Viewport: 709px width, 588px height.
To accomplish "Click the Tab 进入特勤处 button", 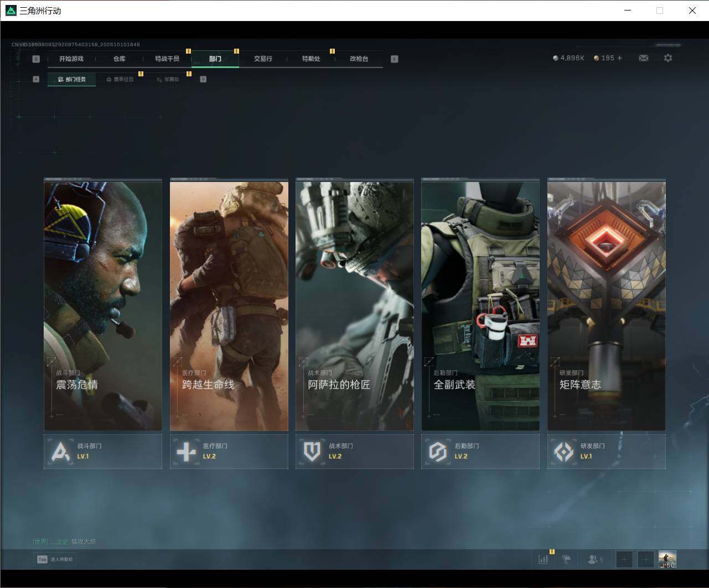I will [55, 559].
